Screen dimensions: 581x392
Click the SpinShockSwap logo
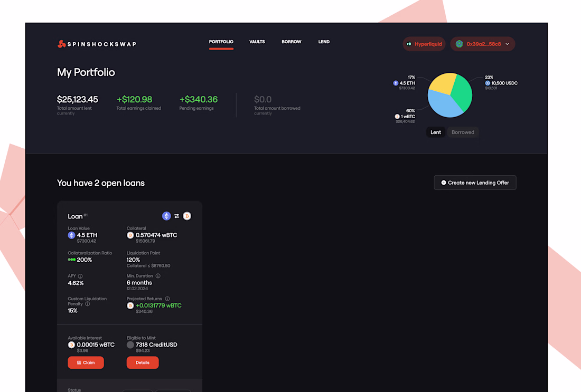(97, 44)
